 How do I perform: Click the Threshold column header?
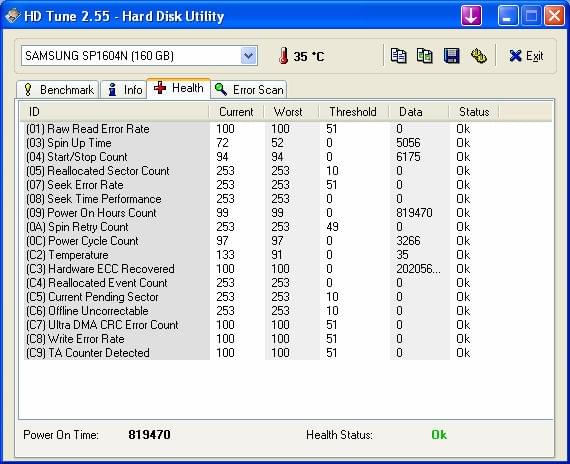(x=353, y=112)
